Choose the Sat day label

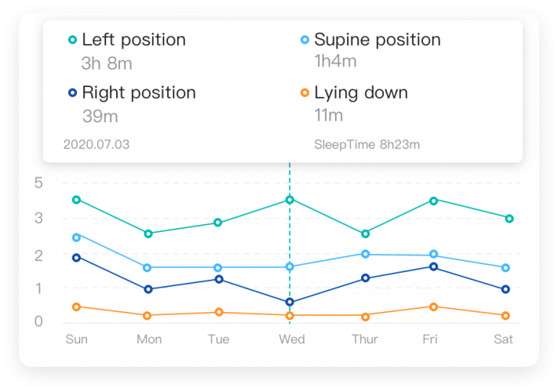pos(503,339)
